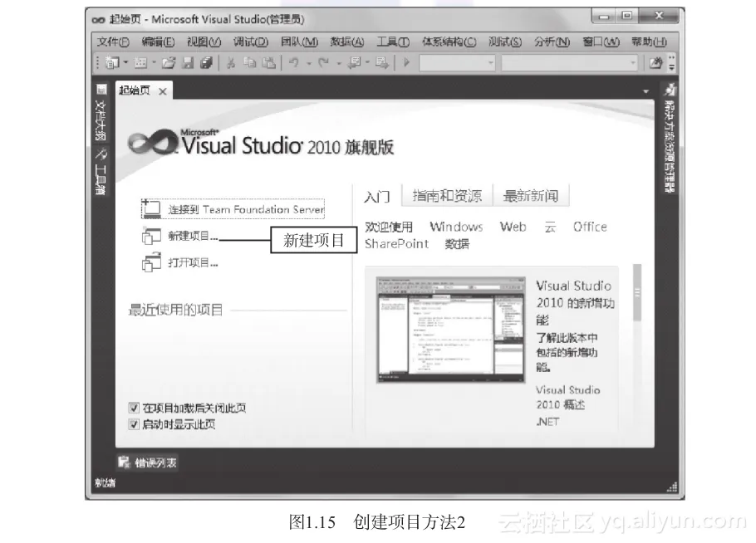Switch to the 最新新闻 tab
The width and height of the screenshot is (756, 543).
[531, 196]
